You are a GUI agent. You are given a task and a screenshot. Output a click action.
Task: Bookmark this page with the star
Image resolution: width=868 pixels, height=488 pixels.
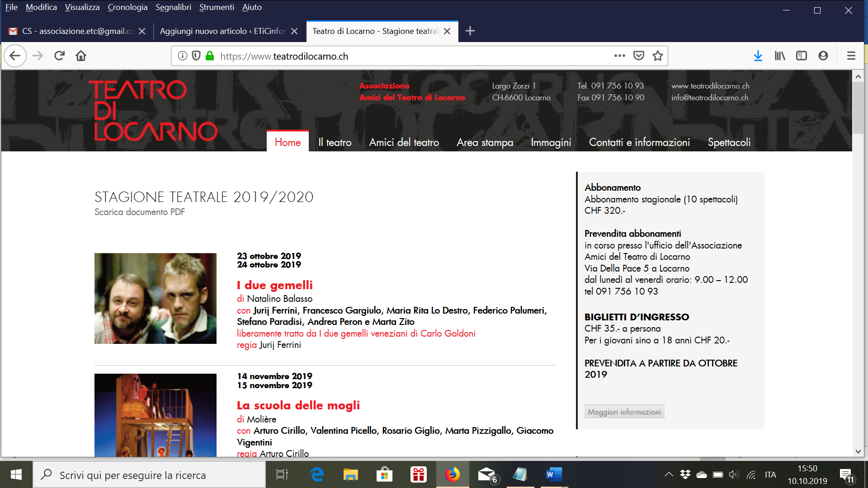click(657, 56)
